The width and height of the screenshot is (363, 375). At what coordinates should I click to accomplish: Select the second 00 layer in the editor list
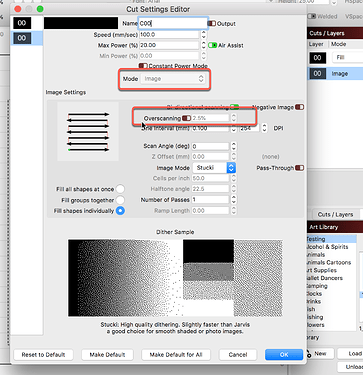pyautogui.click(x=22, y=38)
